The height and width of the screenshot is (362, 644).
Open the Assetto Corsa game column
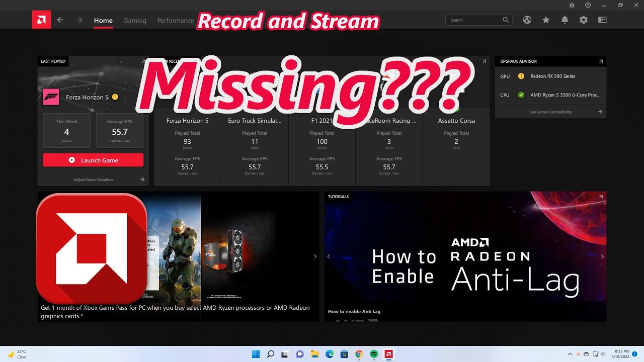[x=456, y=146]
